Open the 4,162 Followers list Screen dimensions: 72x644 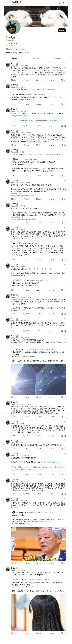coord(24,53)
